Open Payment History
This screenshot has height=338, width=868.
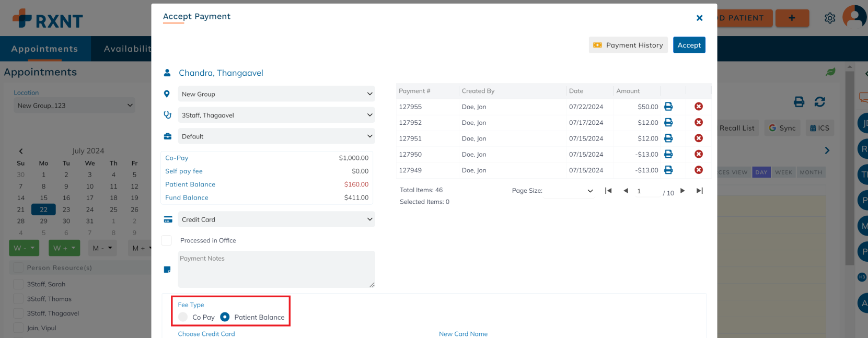tap(628, 45)
